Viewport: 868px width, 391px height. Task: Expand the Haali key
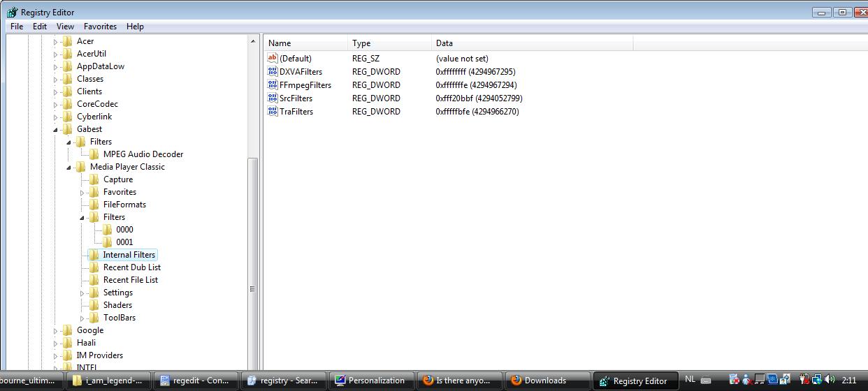pos(56,344)
